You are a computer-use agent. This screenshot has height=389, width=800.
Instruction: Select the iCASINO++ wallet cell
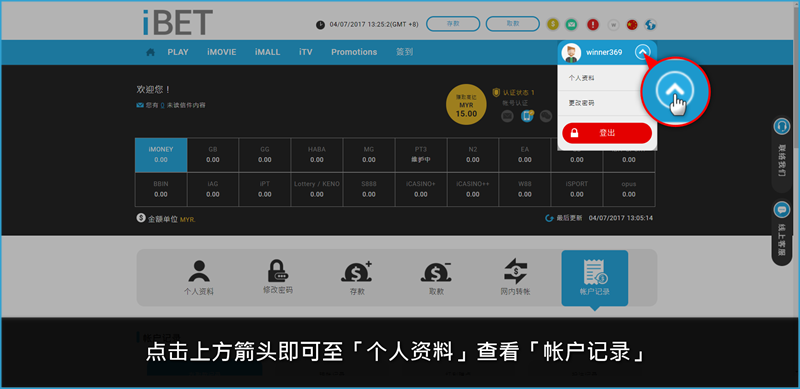click(473, 189)
